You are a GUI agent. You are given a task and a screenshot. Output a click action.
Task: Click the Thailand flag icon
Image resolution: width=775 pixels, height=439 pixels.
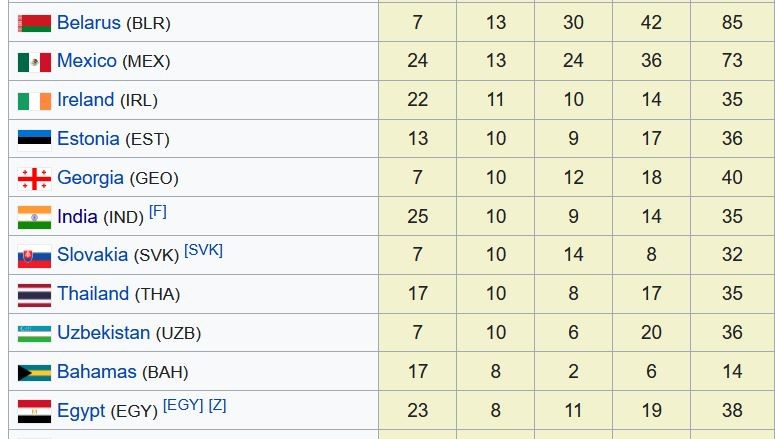pyautogui.click(x=34, y=294)
